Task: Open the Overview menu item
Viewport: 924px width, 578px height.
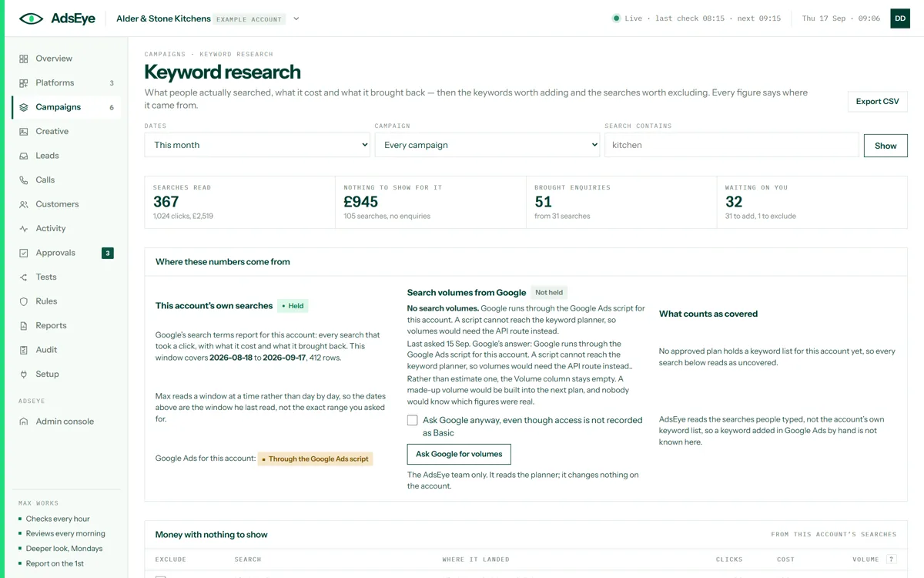Action: [x=67, y=59]
